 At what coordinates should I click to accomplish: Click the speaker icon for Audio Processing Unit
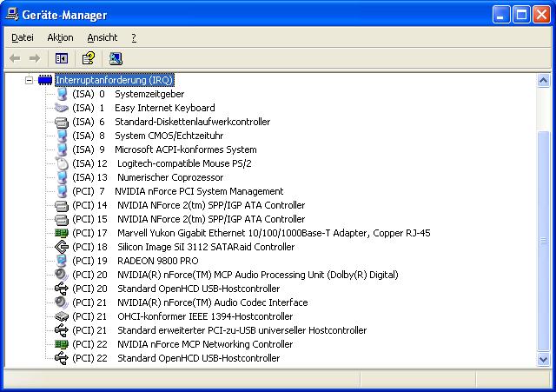coord(62,275)
